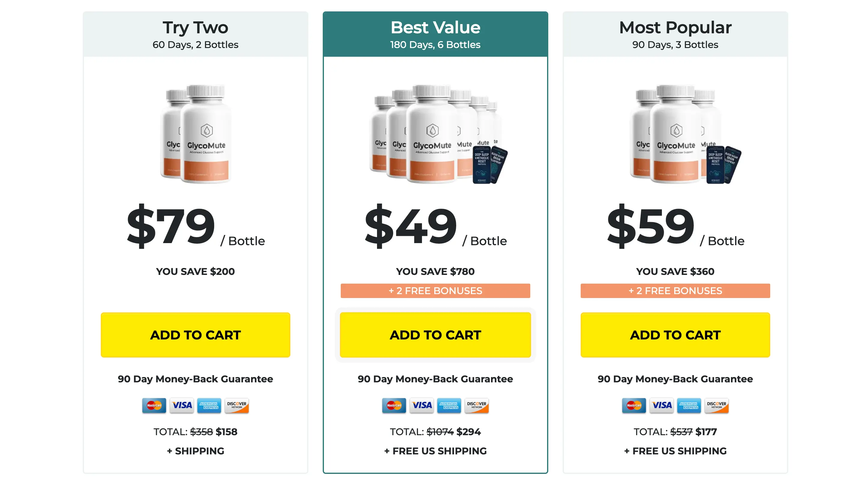Screen dimensions: 868x494
Task: Click the + 2 FREE BONUSES banner under Most Popular
Action: 675,291
